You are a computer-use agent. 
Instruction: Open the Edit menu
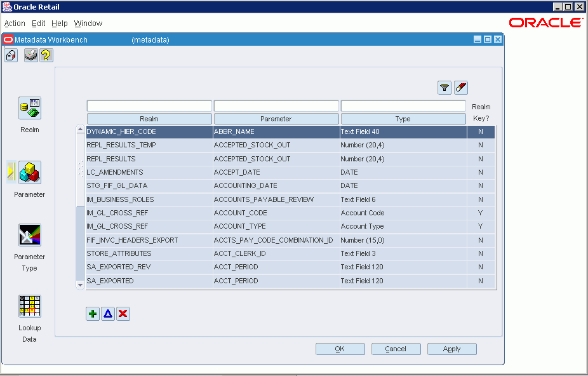coord(39,23)
